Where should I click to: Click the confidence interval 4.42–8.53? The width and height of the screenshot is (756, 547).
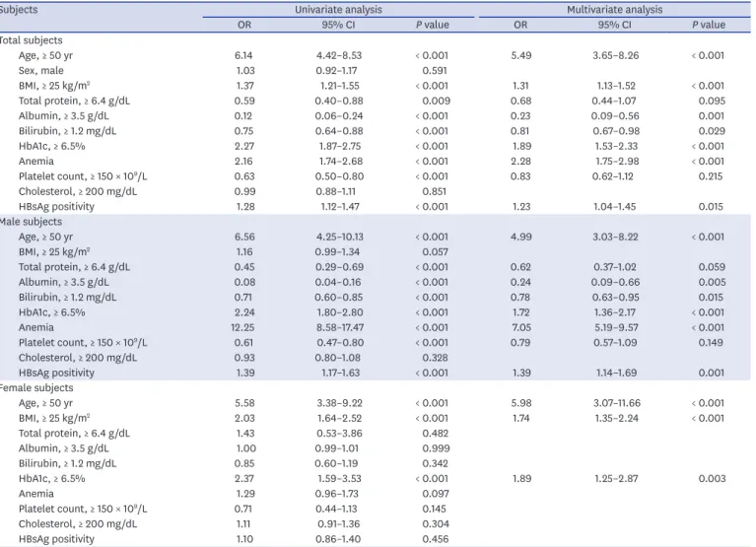339,55
